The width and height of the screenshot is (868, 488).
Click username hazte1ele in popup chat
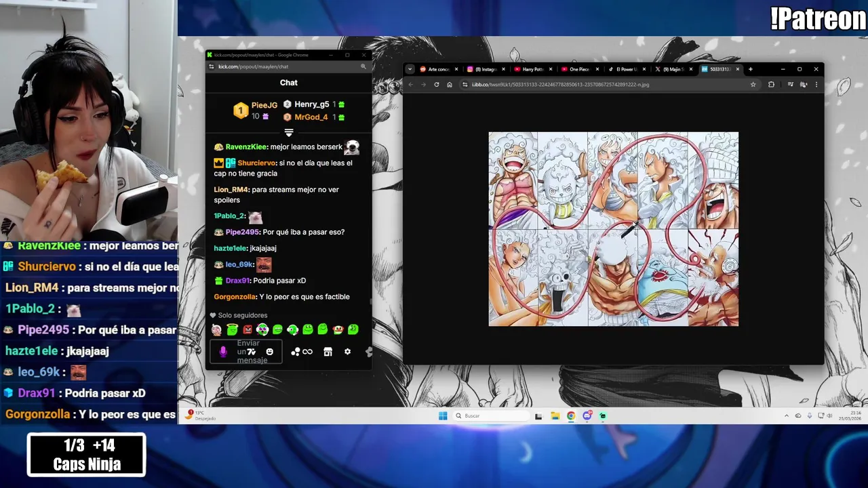(230, 249)
